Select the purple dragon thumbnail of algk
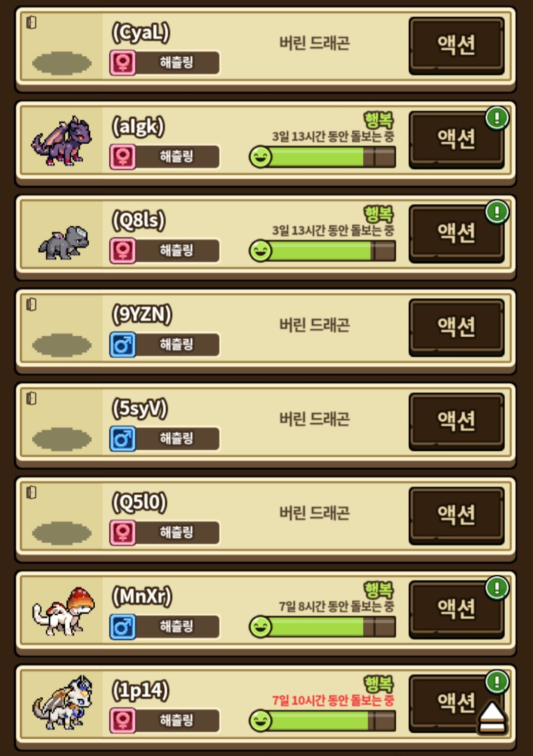Image resolution: width=533 pixels, height=756 pixels. [62, 141]
